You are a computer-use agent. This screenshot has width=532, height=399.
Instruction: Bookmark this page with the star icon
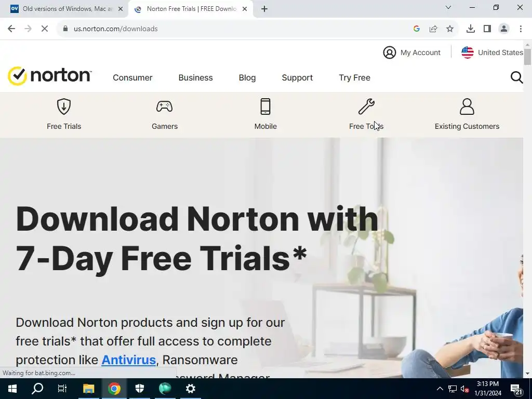[x=450, y=29]
